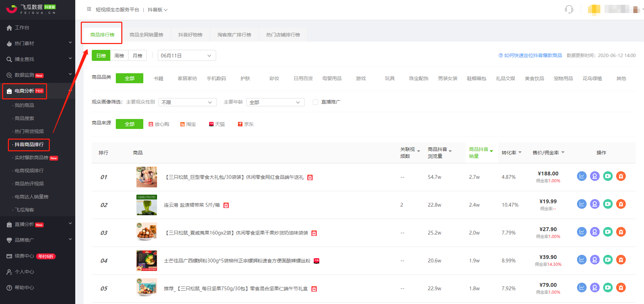Open 抖音商品排行 in the sidebar
Screen dimensions: 644x304
click(x=29, y=144)
